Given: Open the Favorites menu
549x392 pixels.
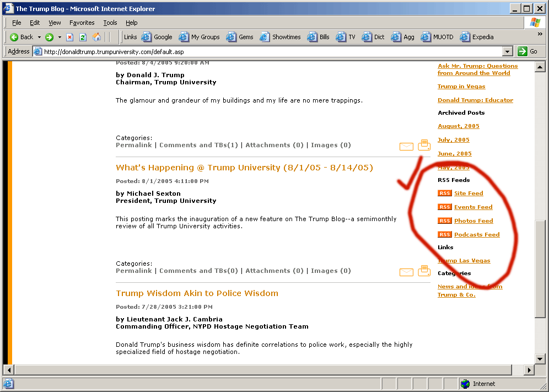Looking at the screenshot, I should (x=82, y=23).
